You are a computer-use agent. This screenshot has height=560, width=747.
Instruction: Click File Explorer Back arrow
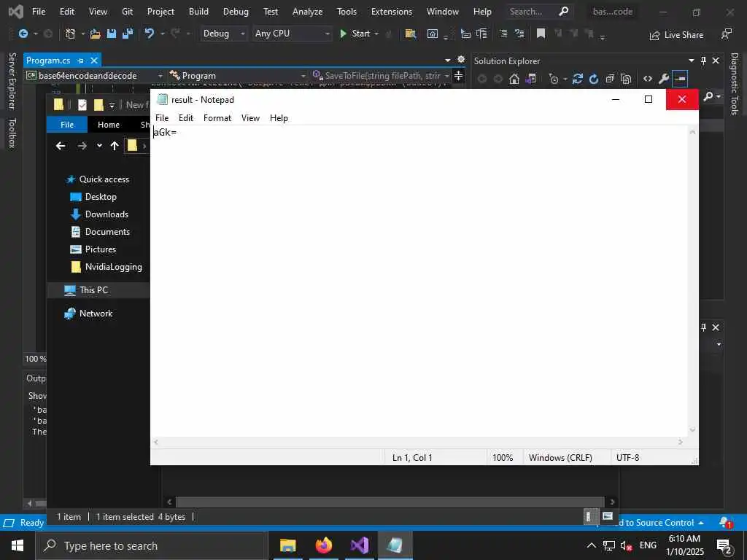point(61,146)
